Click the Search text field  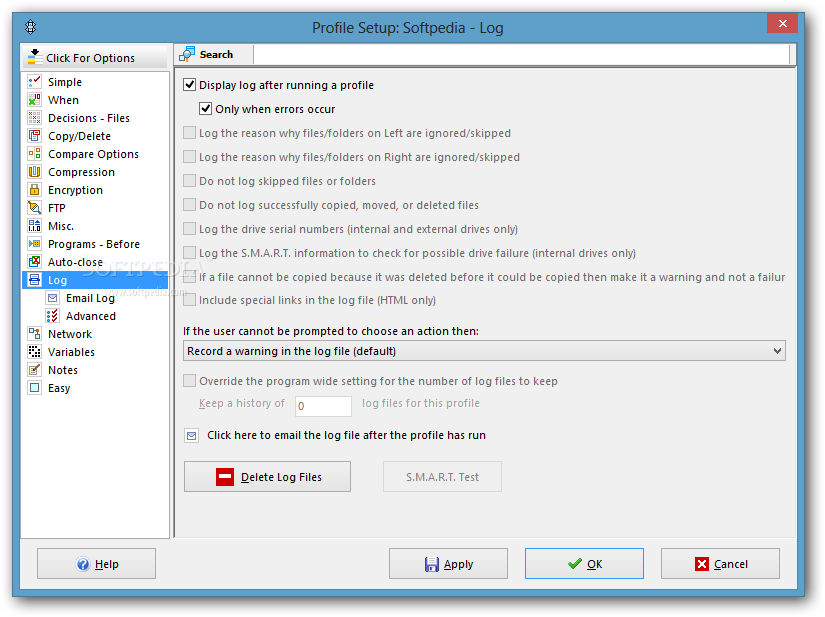[x=521, y=55]
